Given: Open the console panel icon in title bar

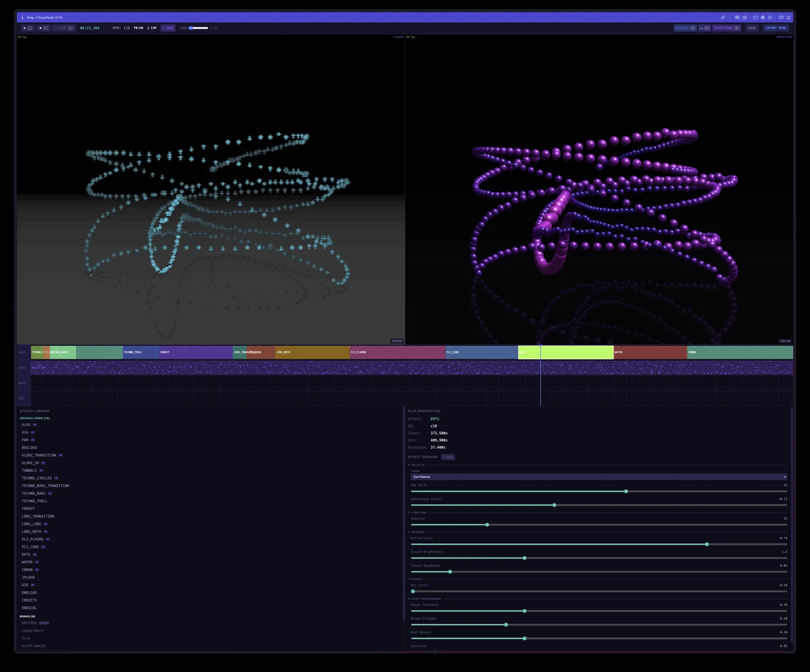Looking at the screenshot, I should point(755,17).
